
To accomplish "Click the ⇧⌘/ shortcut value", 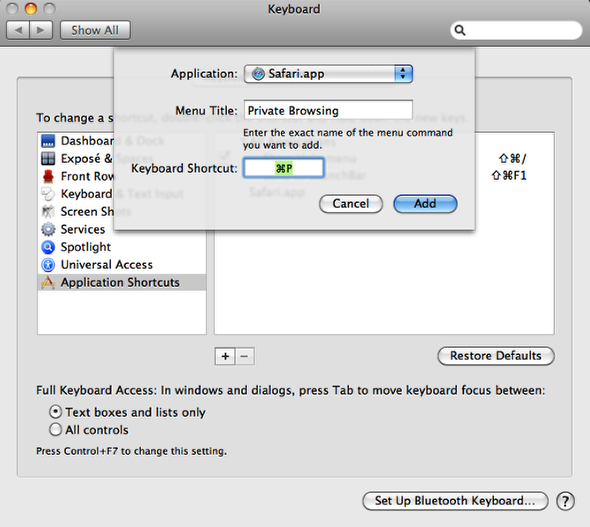I will pos(512,159).
